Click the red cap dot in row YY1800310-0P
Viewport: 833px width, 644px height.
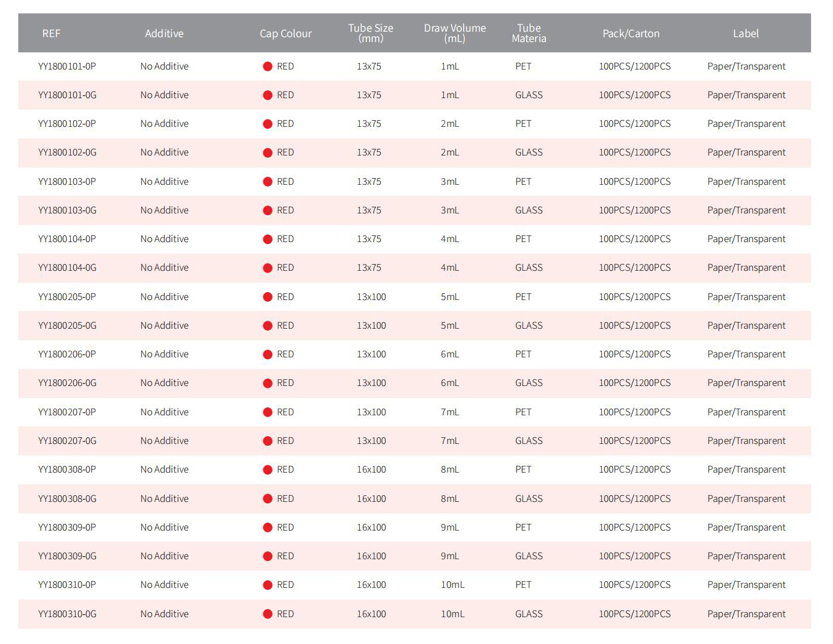[268, 585]
